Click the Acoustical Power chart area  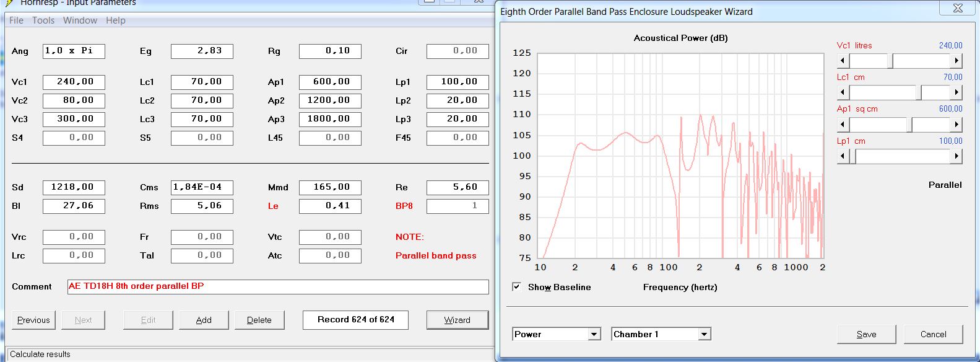pos(680,156)
